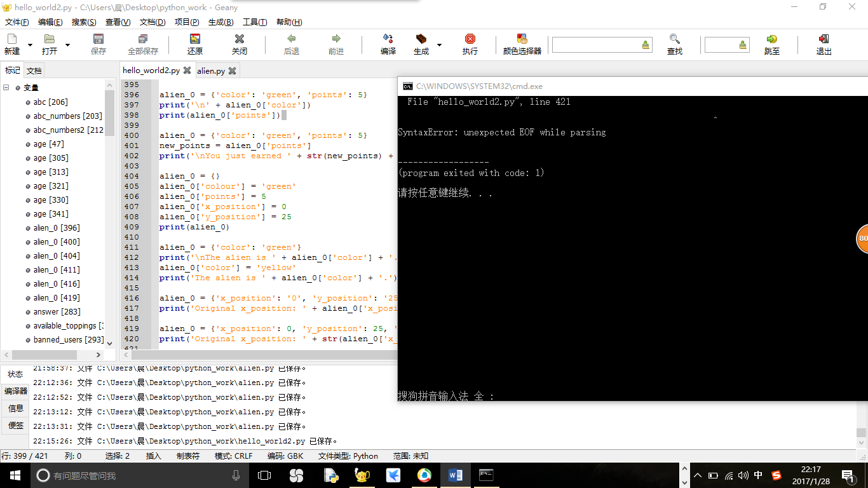Close the hello_world2.py tab

coord(186,71)
